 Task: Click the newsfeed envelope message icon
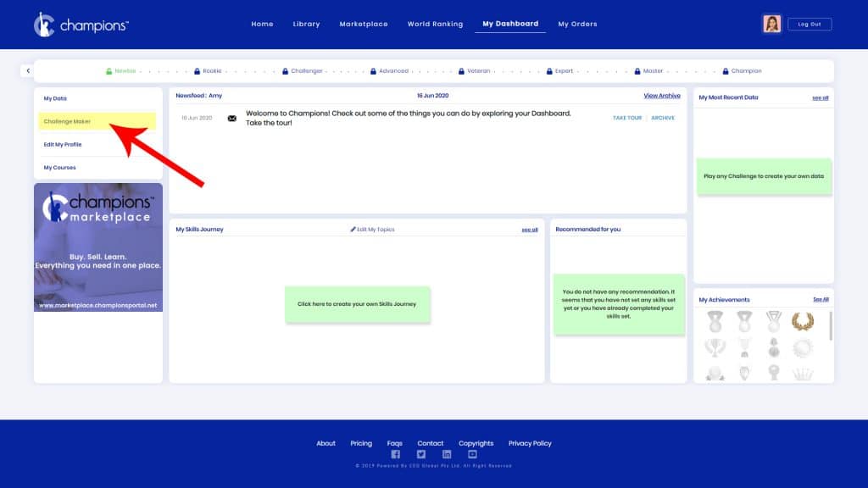(232, 119)
